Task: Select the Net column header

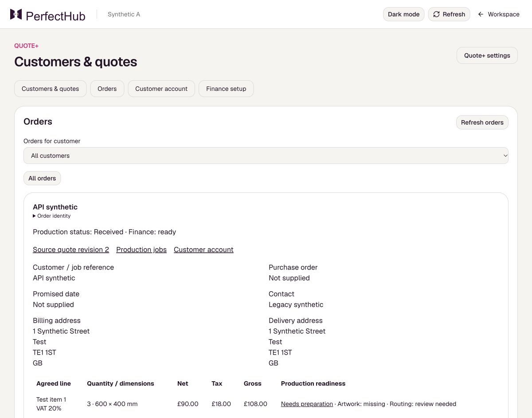Action: 183,383
